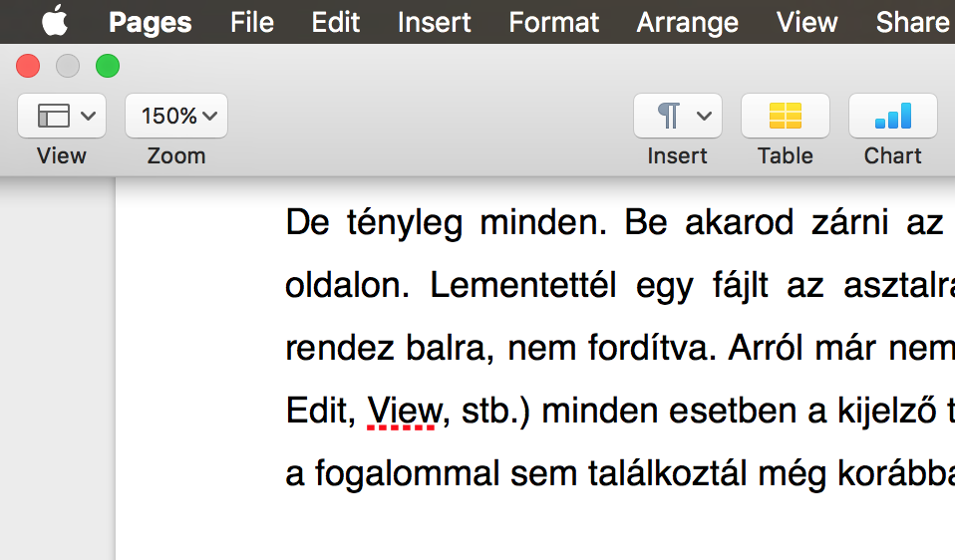Click the Insert pilcrow paragraph icon
This screenshot has height=560, width=955.
click(668, 117)
